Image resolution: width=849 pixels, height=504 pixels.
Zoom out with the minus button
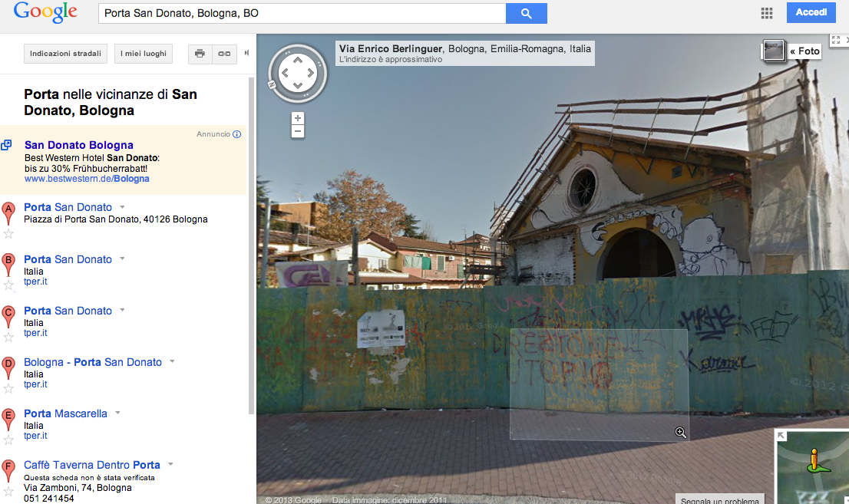(298, 132)
